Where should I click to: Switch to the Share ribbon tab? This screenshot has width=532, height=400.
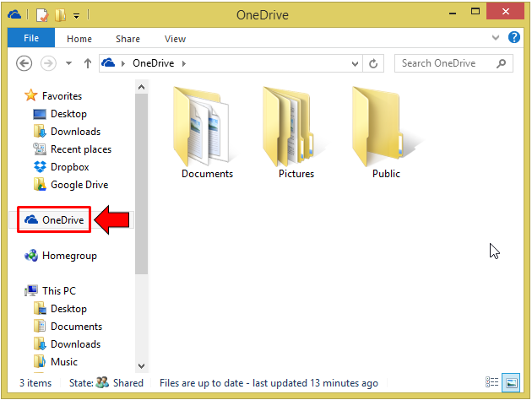(128, 39)
